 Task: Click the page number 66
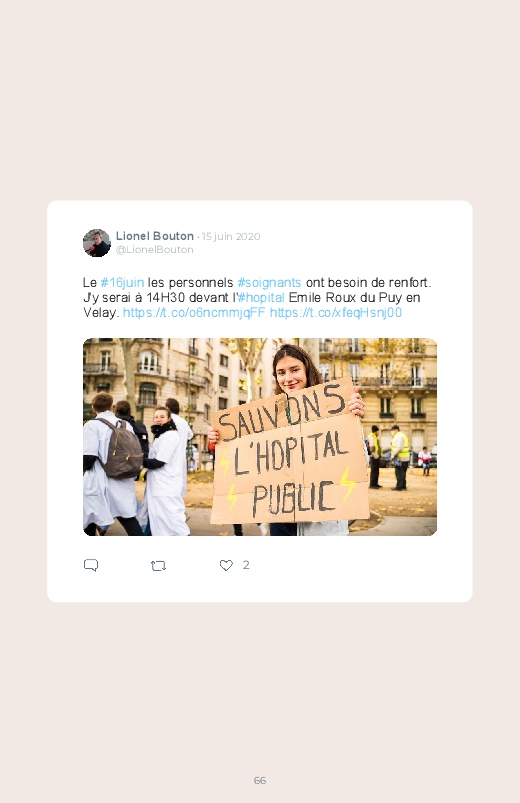tap(260, 780)
